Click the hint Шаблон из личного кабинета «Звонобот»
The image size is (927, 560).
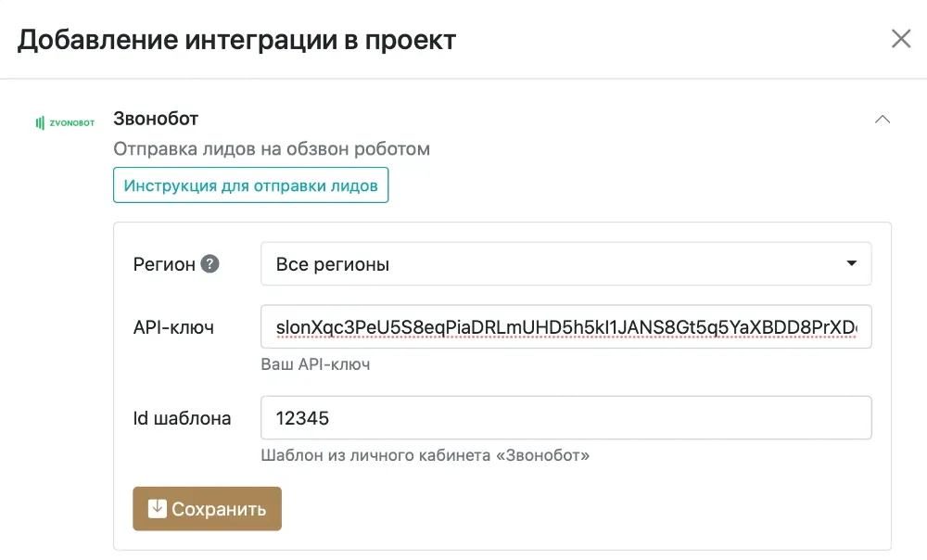click(x=425, y=455)
